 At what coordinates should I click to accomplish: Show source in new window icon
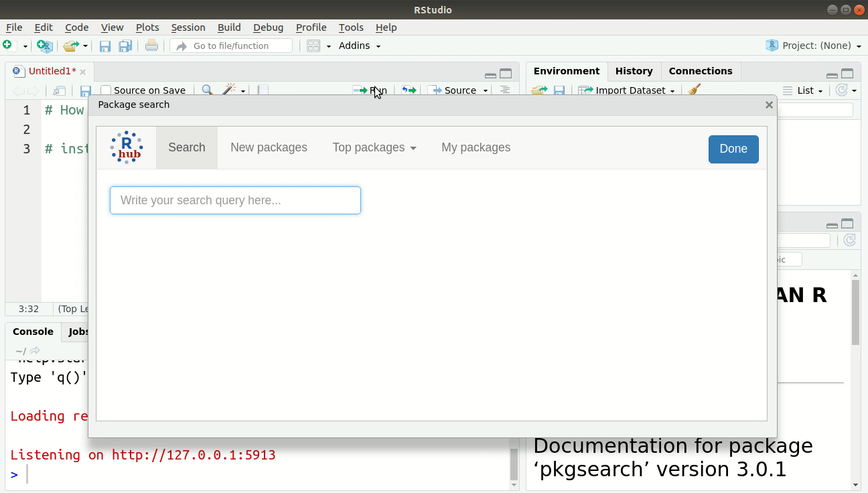click(x=60, y=90)
